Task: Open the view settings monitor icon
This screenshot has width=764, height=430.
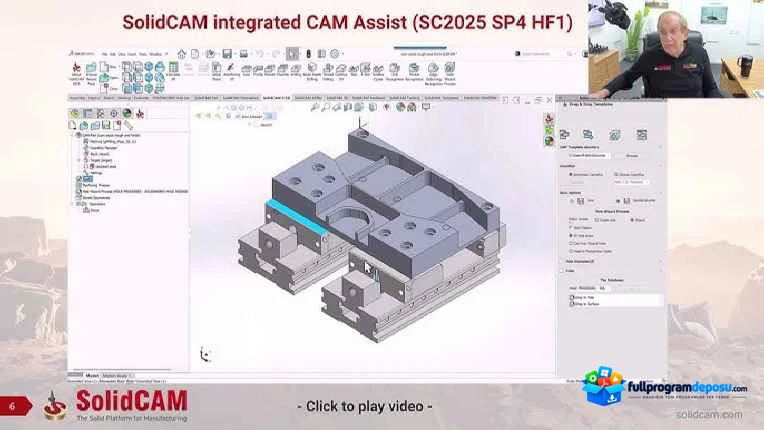Action: coord(426,107)
